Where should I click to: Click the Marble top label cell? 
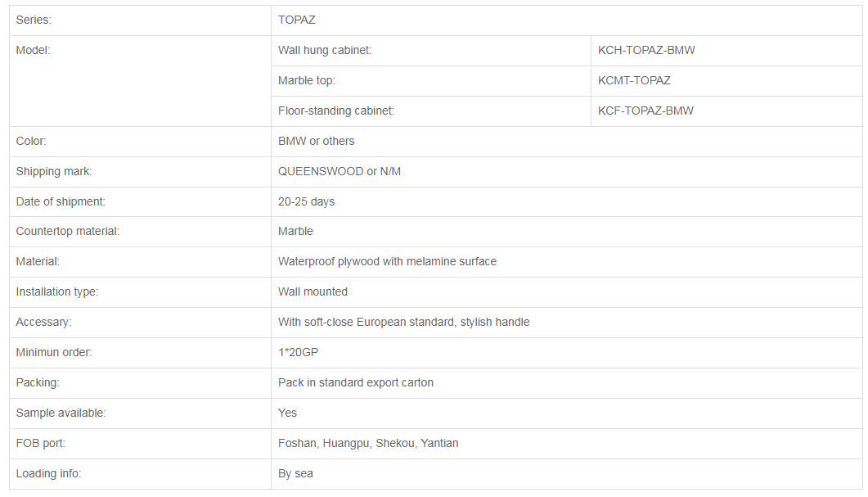click(x=430, y=81)
